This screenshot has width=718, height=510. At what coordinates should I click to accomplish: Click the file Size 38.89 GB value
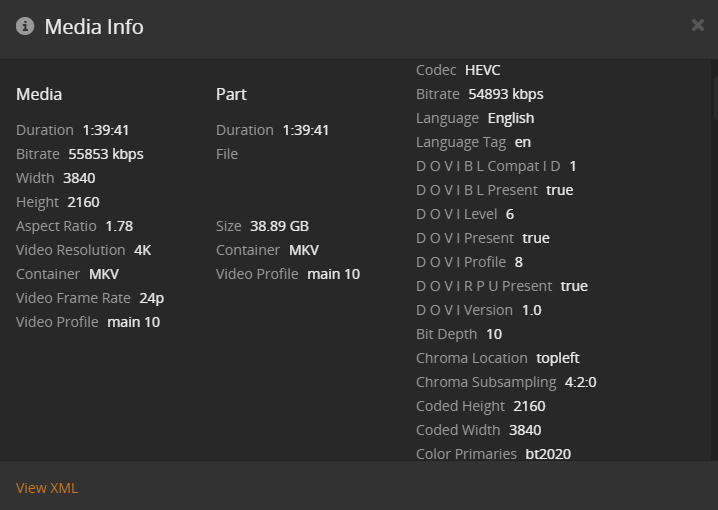click(279, 226)
